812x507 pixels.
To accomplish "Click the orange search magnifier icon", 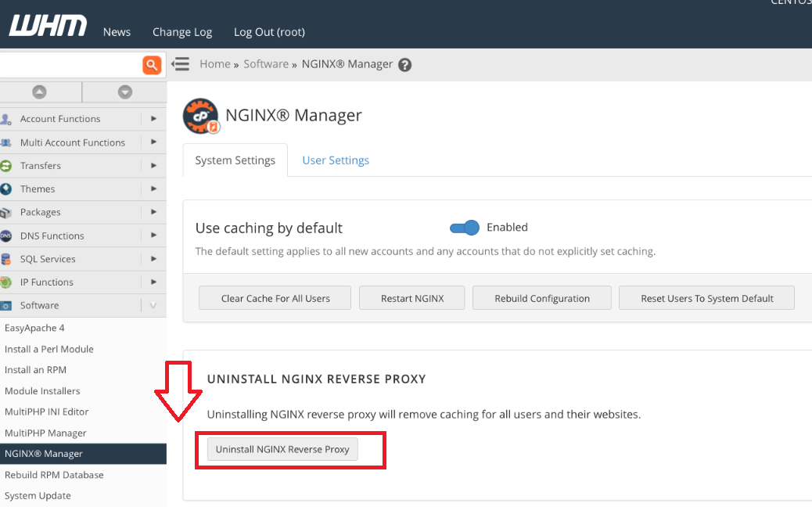I will [x=152, y=65].
